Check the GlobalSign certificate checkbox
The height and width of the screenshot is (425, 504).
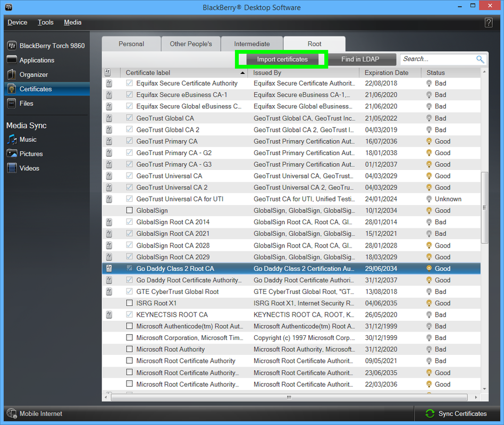click(x=129, y=210)
